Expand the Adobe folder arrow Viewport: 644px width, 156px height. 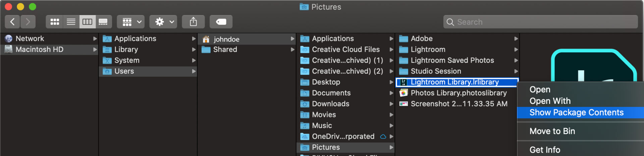(x=516, y=39)
